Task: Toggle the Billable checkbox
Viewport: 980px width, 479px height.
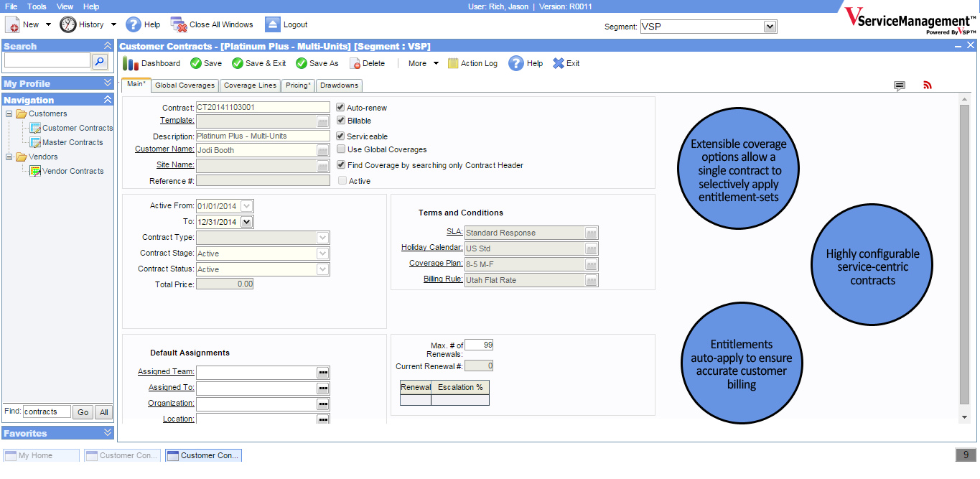Action: pyautogui.click(x=341, y=121)
